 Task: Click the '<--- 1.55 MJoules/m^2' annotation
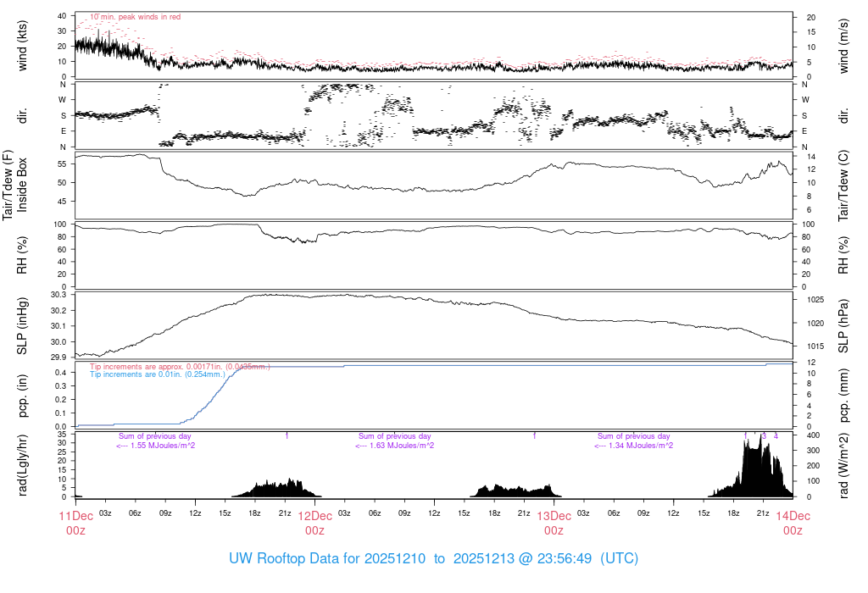pos(156,446)
